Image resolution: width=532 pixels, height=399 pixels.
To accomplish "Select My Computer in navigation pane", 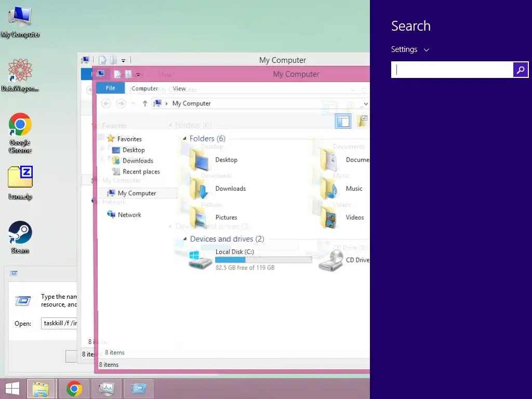I will (x=137, y=193).
